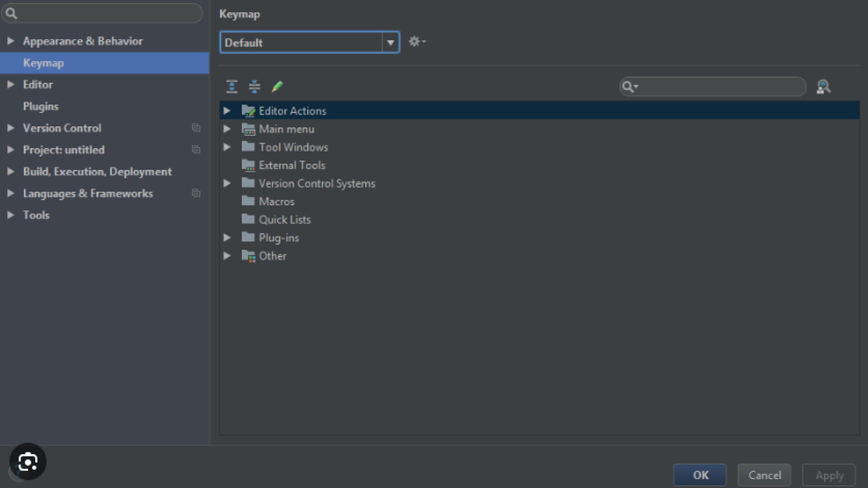Select the Keymap settings category
This screenshot has height=488, width=868.
[43, 63]
